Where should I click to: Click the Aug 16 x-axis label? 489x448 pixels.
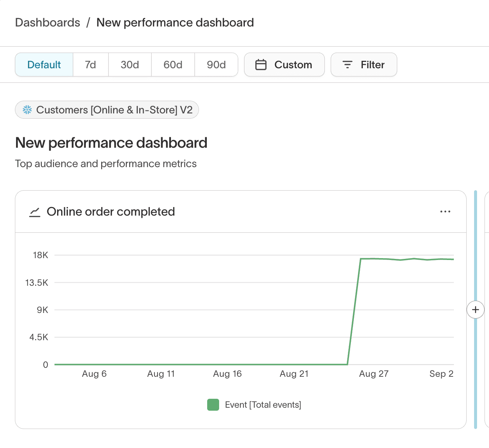pos(227,374)
